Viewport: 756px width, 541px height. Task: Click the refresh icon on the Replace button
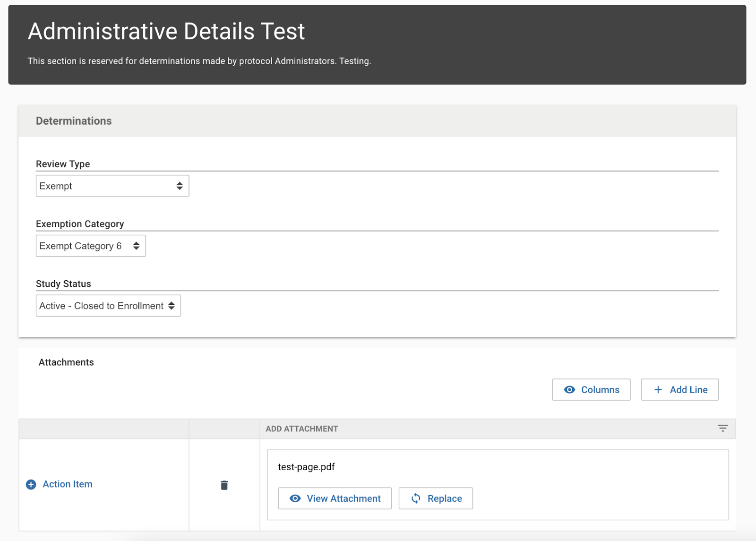pos(416,498)
